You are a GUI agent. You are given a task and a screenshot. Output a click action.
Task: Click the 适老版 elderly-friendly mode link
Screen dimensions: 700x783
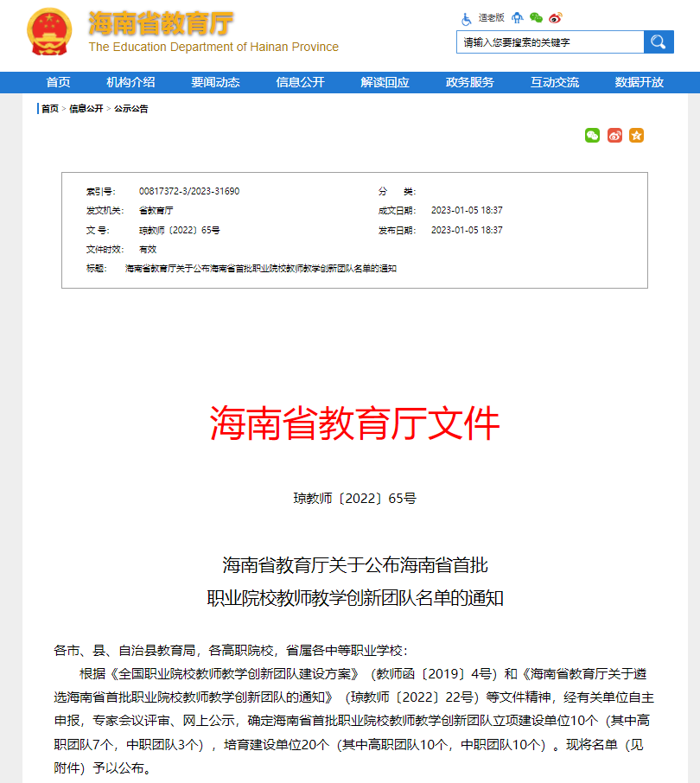[491, 18]
